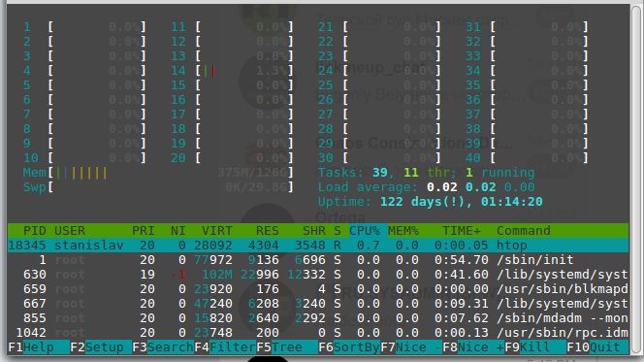Click the CPU 21 meter bar
644x362 pixels.
click(379, 27)
